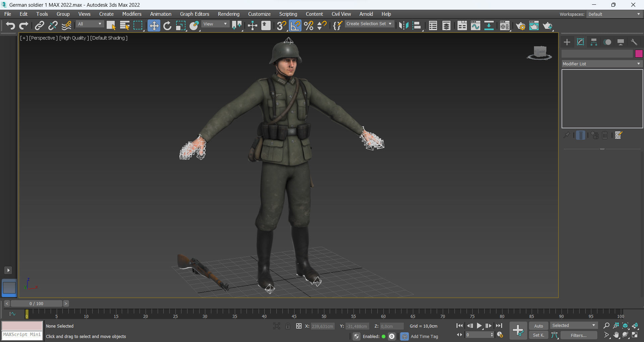Image resolution: width=644 pixels, height=342 pixels.
Task: Switch to the Create panel tab
Action: [x=567, y=42]
